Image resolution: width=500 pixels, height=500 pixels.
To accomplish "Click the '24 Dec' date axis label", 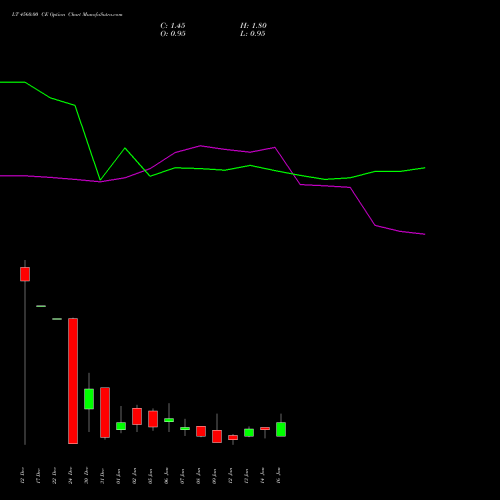I will (70, 476).
